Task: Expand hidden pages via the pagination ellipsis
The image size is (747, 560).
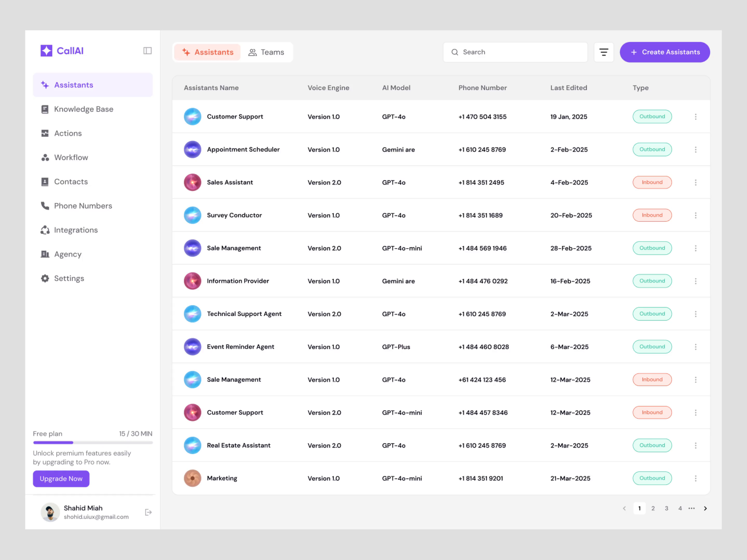Action: 691,508
